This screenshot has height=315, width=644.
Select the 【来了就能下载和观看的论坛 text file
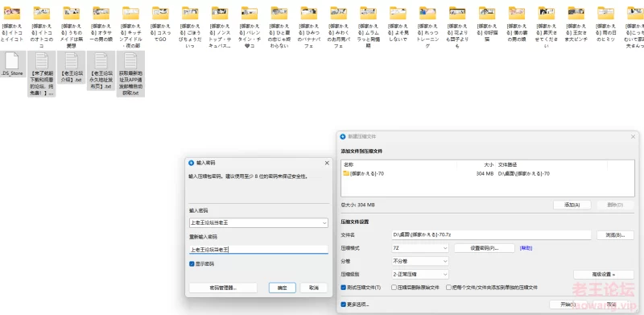(42, 73)
